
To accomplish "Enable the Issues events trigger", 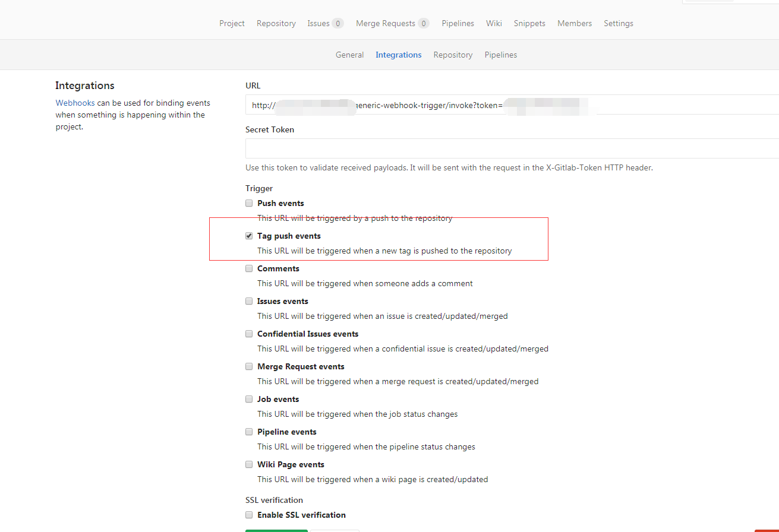I will click(249, 301).
